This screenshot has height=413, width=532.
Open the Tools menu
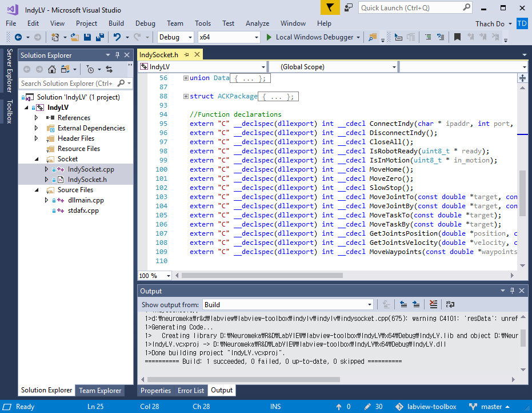(x=202, y=23)
